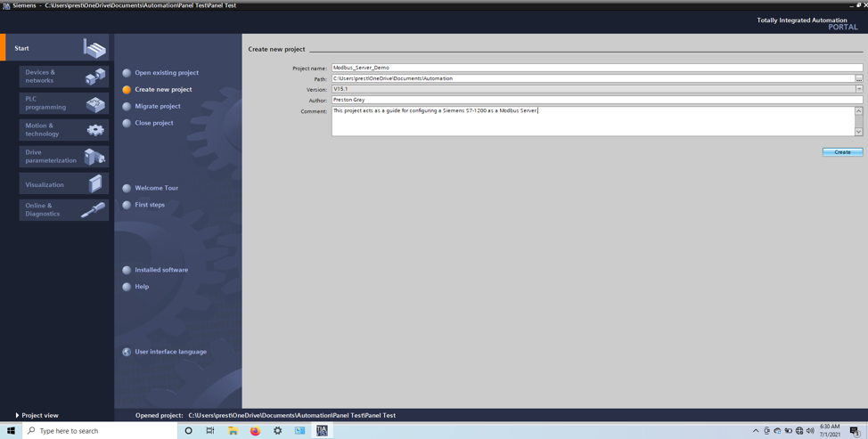Click the Path input field
Viewport: 868px width, 439px height.
point(593,78)
